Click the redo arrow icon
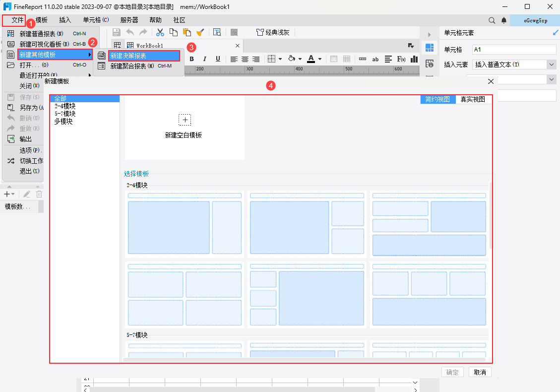Image resolution: width=560 pixels, height=392 pixels. tap(143, 33)
